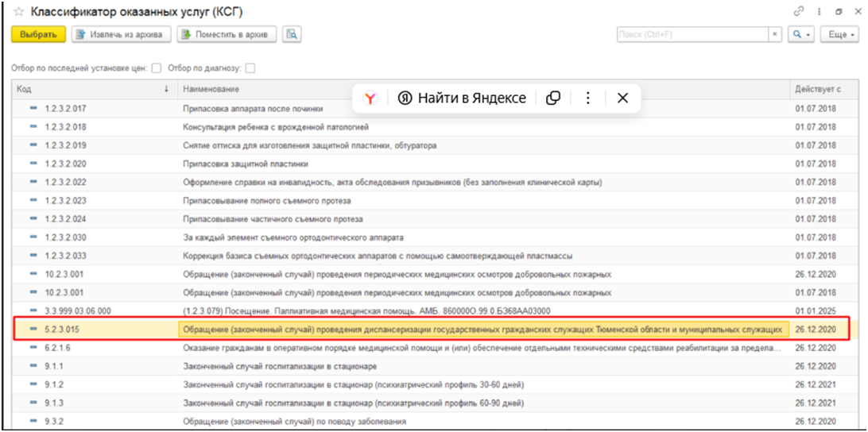Click "Поместить в архив" button

[227, 34]
